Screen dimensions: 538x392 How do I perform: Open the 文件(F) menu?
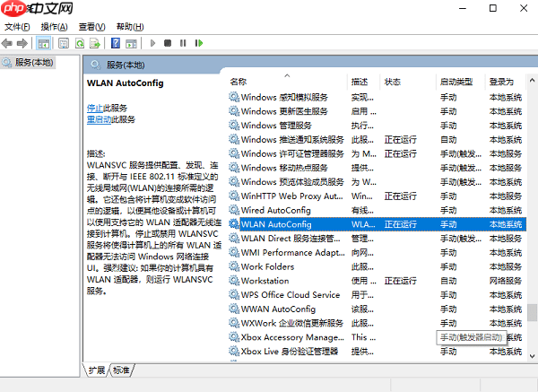click(x=17, y=27)
